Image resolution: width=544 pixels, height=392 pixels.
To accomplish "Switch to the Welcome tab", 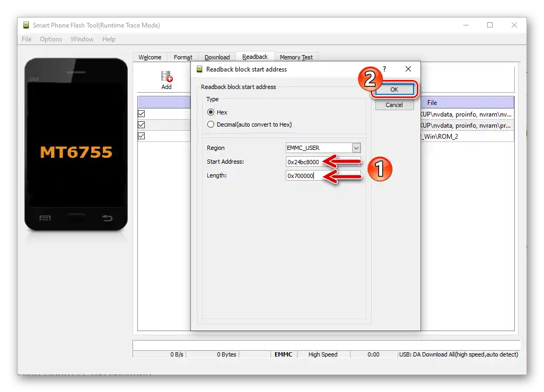I will tap(150, 57).
